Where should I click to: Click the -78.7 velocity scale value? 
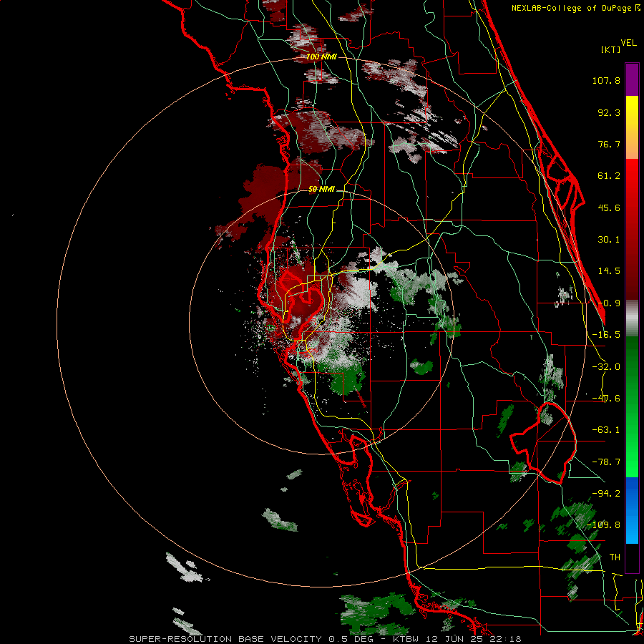[606, 462]
